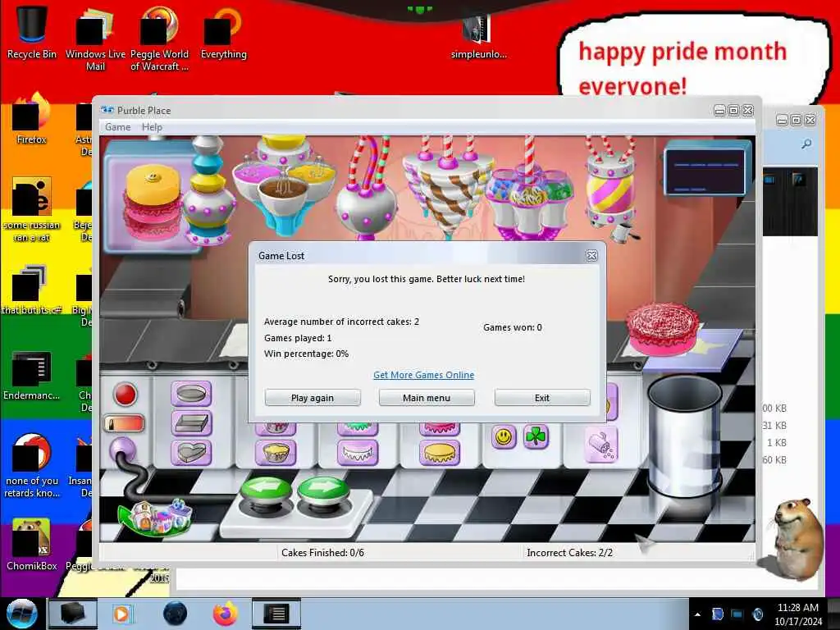The width and height of the screenshot is (840, 630).
Task: Open the Windows Start menu orb
Action: pyautogui.click(x=22, y=614)
